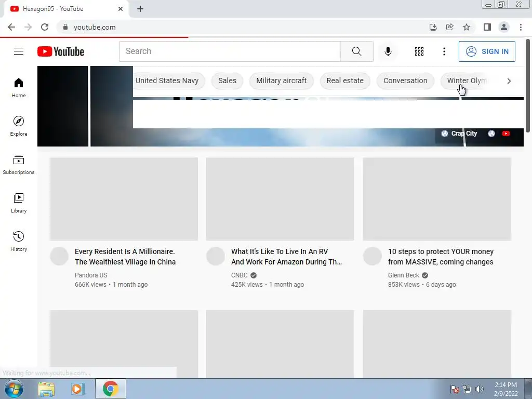This screenshot has height=399, width=532.
Task: Open 'What It's Like To Live In An RV' title
Action: tap(286, 257)
